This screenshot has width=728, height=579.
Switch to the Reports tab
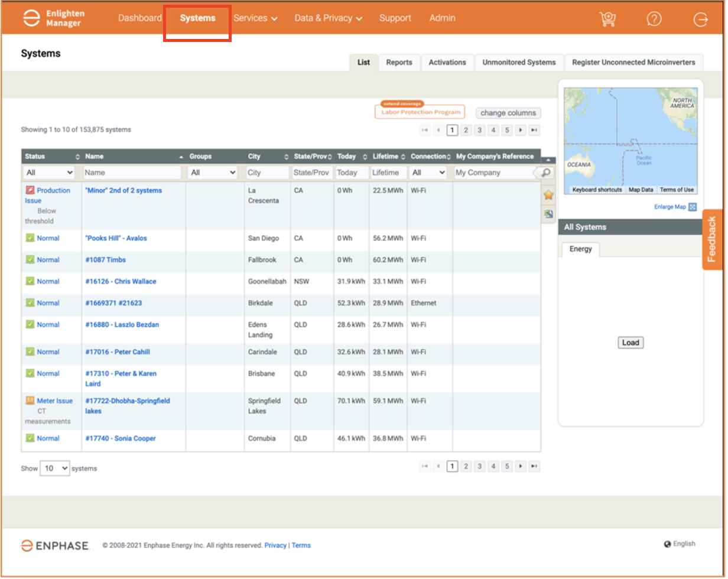tap(399, 62)
